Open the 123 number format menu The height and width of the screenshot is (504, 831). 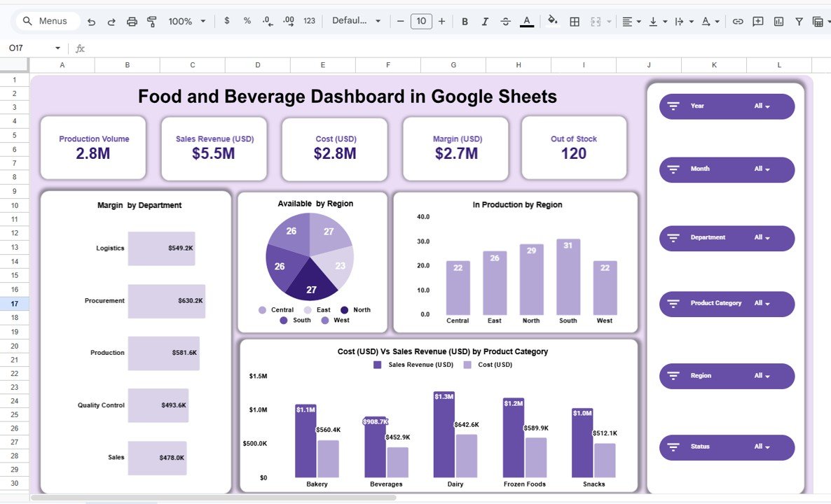coord(308,21)
